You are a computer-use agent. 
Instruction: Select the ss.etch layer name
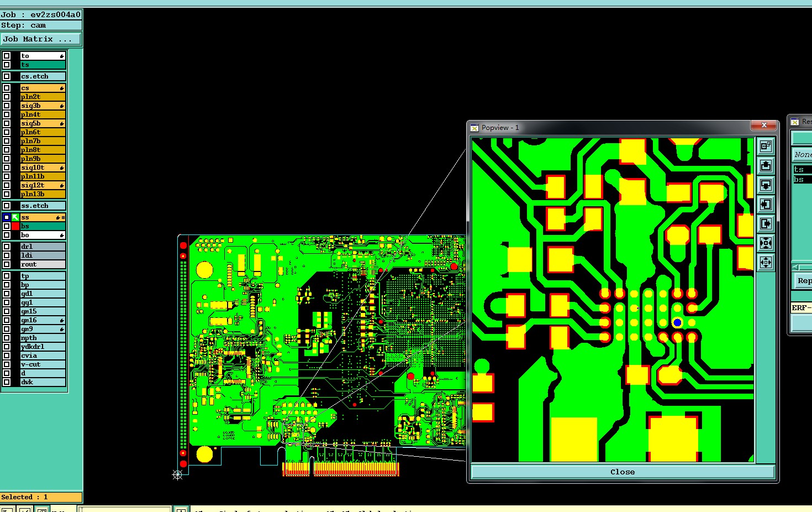click(x=43, y=206)
